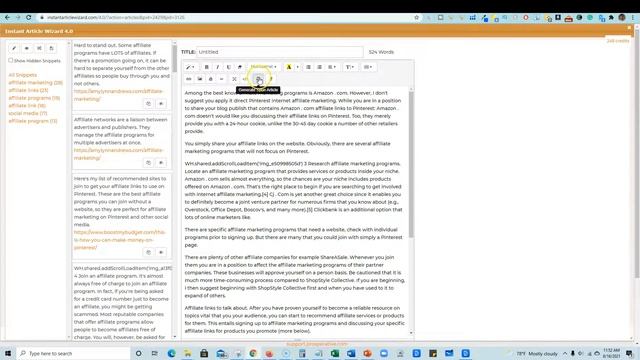
Task: Filter snippets by affiliate programs (19)
Action: click(x=34, y=98)
